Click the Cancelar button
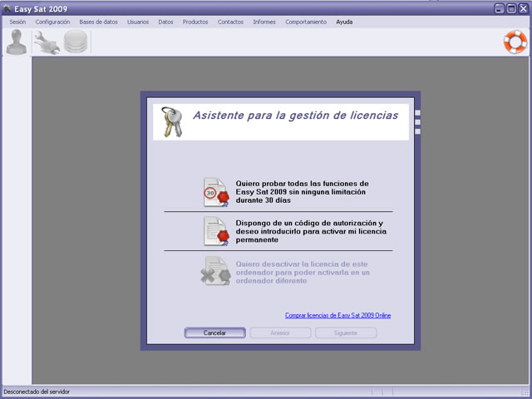 coord(214,332)
